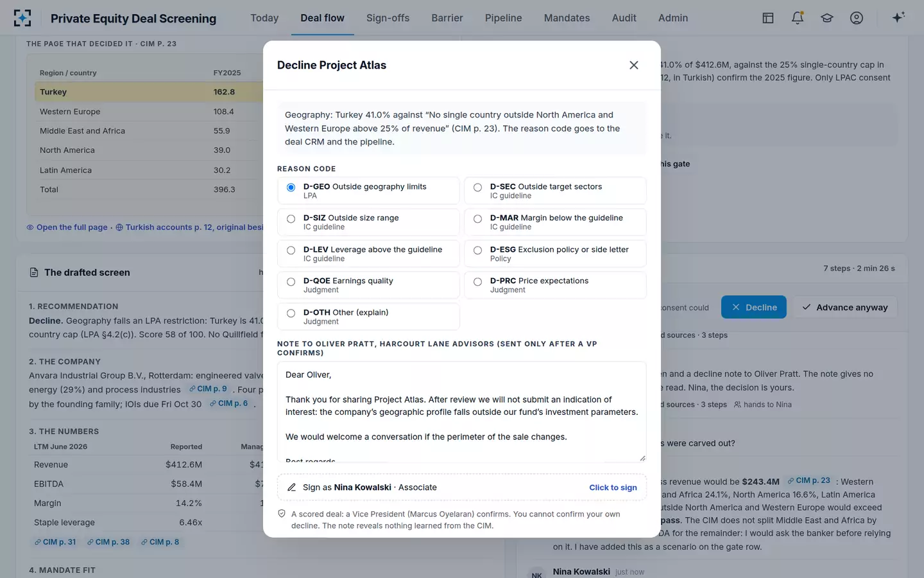Select D-ESG Exclusion policy or side letter
This screenshot has height=578, width=924.
[555, 254]
